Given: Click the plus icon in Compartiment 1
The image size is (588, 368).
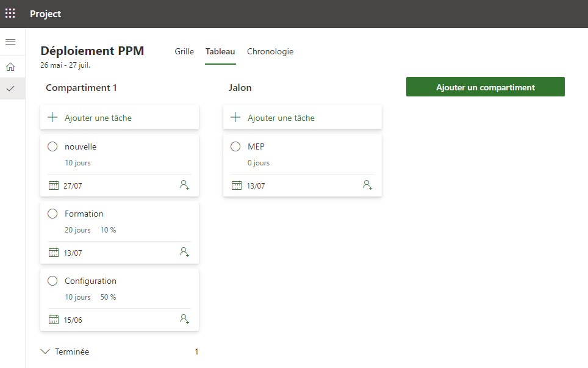Looking at the screenshot, I should click(52, 117).
